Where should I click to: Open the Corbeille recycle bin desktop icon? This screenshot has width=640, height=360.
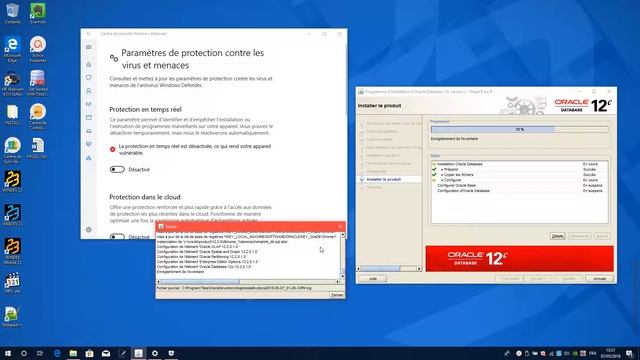click(12, 13)
